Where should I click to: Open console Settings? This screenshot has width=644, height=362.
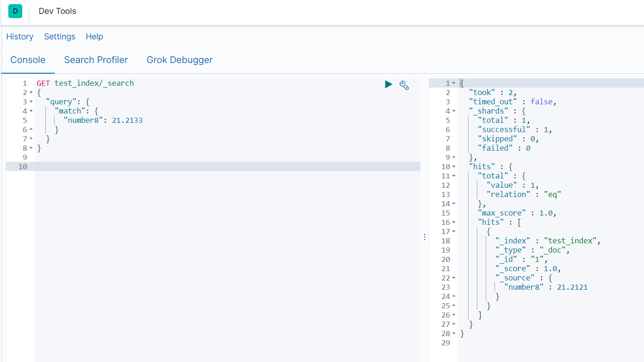tap(60, 37)
